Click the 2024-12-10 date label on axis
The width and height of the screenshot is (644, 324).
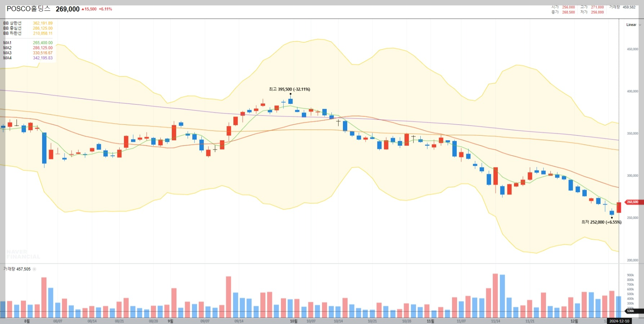pos(619,321)
